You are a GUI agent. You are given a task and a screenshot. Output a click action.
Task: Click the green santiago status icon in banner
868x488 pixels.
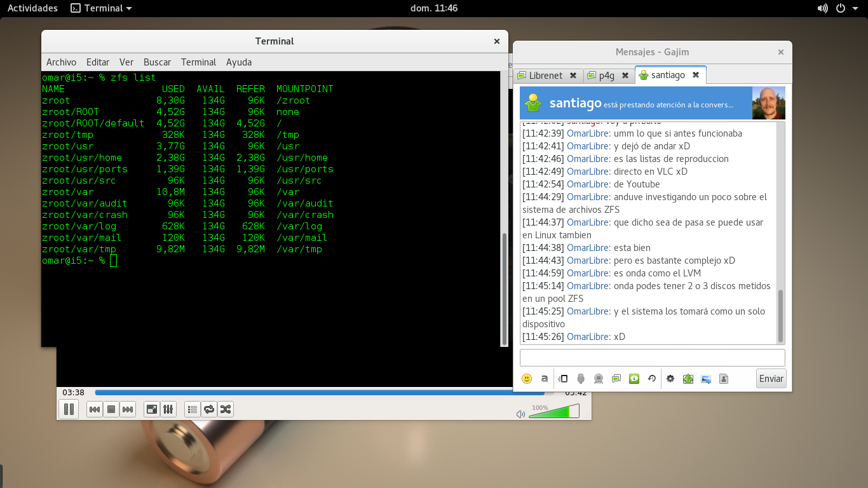[534, 103]
